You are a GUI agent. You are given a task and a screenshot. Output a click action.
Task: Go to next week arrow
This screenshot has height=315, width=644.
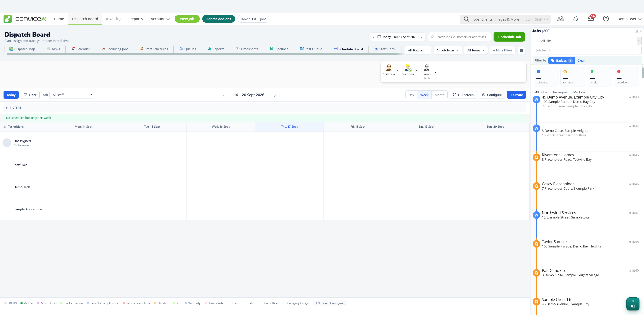pos(275,96)
